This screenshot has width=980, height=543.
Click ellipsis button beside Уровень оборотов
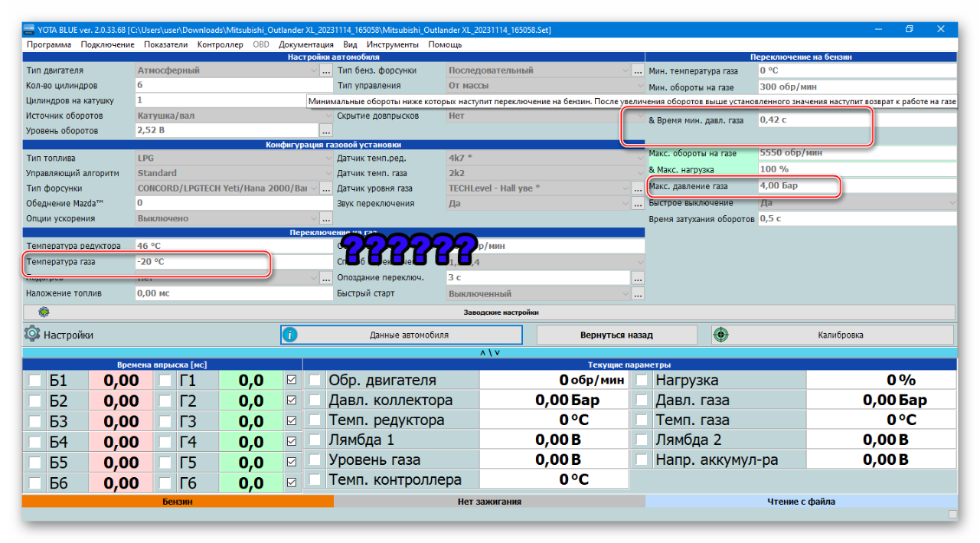coord(325,131)
